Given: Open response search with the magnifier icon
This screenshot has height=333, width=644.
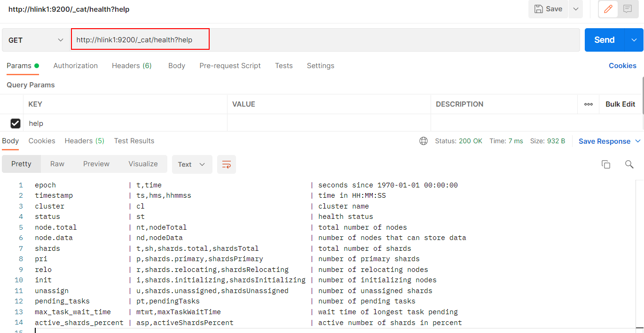Looking at the screenshot, I should pos(629,164).
